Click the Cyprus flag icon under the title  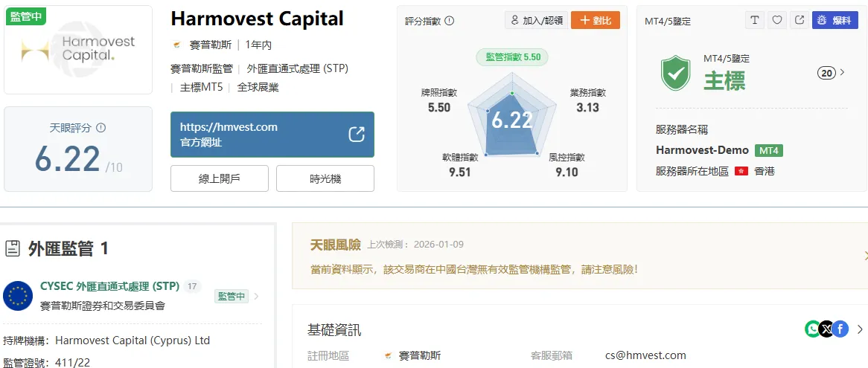click(x=177, y=45)
